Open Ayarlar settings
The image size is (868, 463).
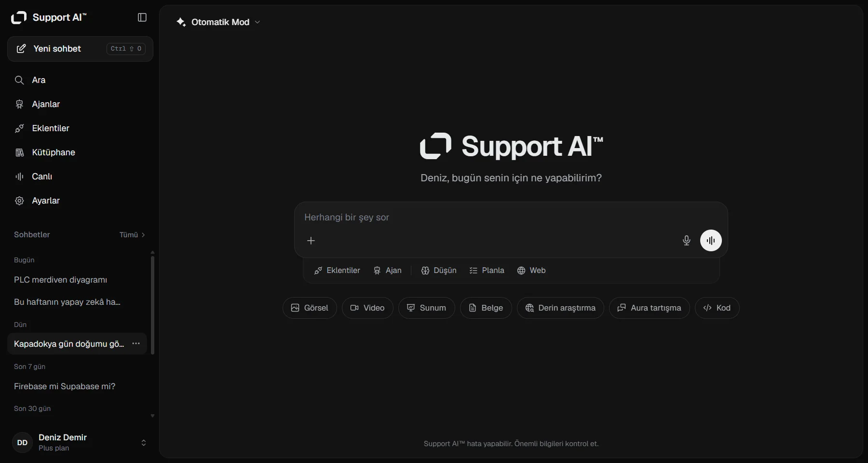80,201
